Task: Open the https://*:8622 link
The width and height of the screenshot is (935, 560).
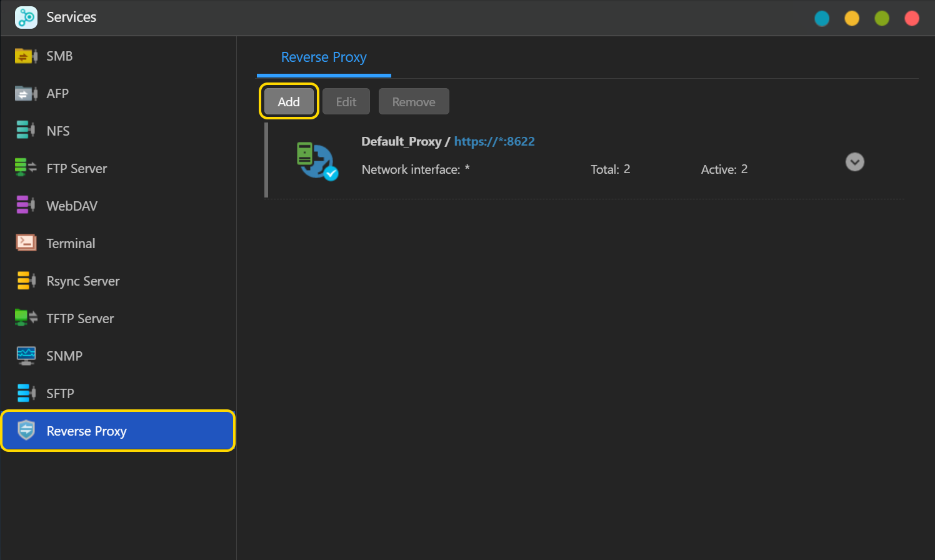Action: pyautogui.click(x=494, y=141)
